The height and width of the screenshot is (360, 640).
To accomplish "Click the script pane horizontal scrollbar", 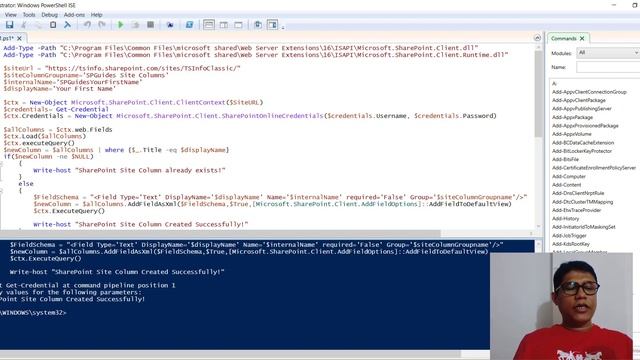I will [220, 233].
